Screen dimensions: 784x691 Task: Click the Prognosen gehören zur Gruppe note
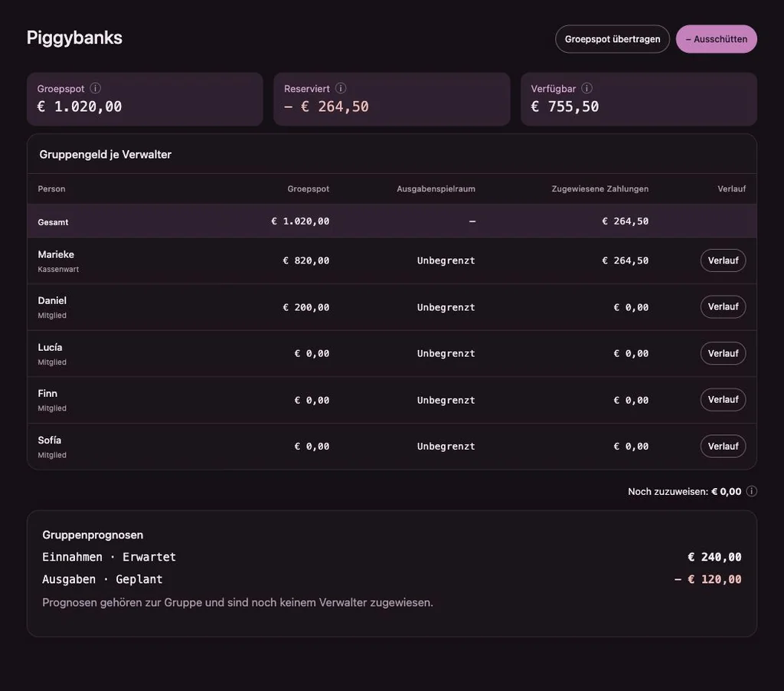coord(237,602)
